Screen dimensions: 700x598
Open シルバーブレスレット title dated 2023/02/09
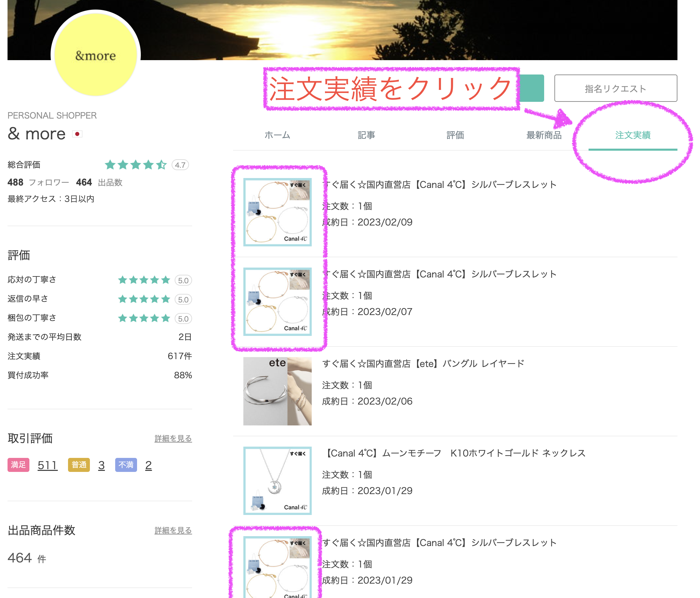440,185
